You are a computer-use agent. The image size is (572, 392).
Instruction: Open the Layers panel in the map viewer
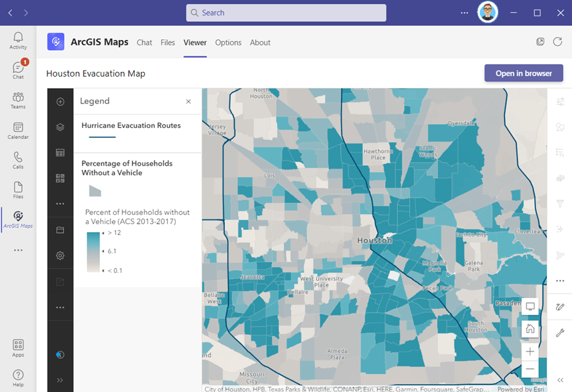60,127
